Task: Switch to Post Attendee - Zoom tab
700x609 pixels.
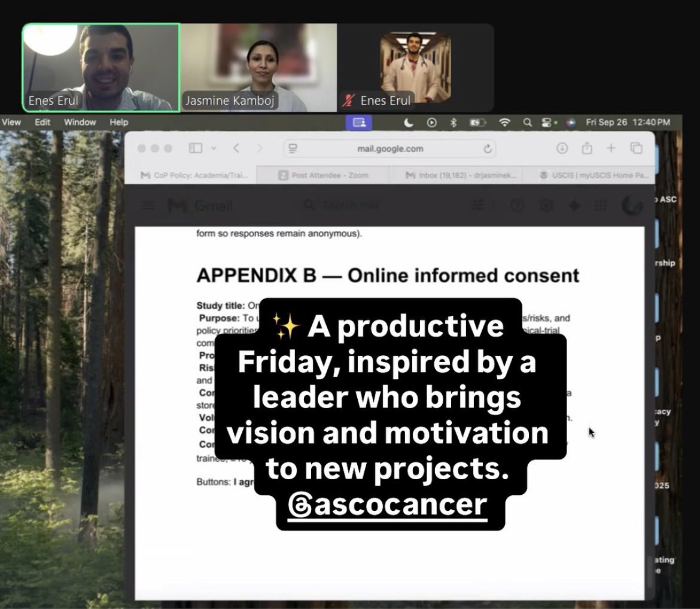Action: [324, 175]
